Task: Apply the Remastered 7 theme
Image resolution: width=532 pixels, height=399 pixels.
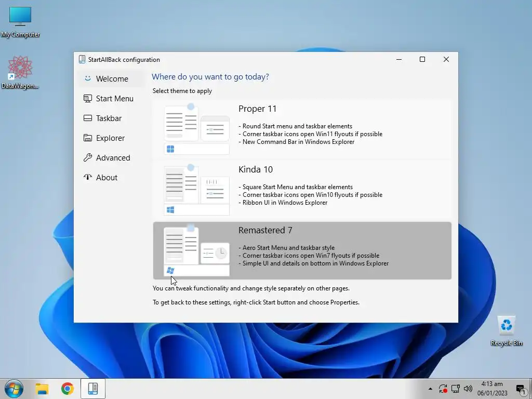Action: point(302,250)
